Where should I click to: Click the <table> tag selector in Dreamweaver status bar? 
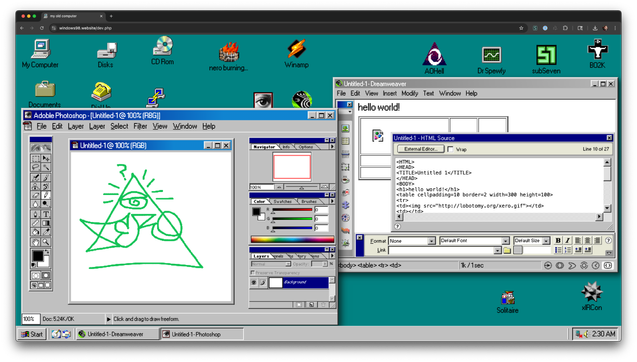click(x=367, y=265)
